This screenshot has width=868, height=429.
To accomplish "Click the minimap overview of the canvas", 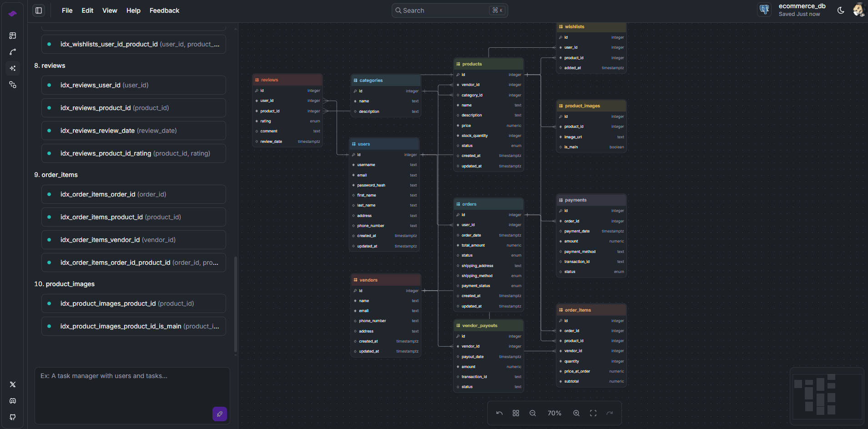I will [827, 394].
